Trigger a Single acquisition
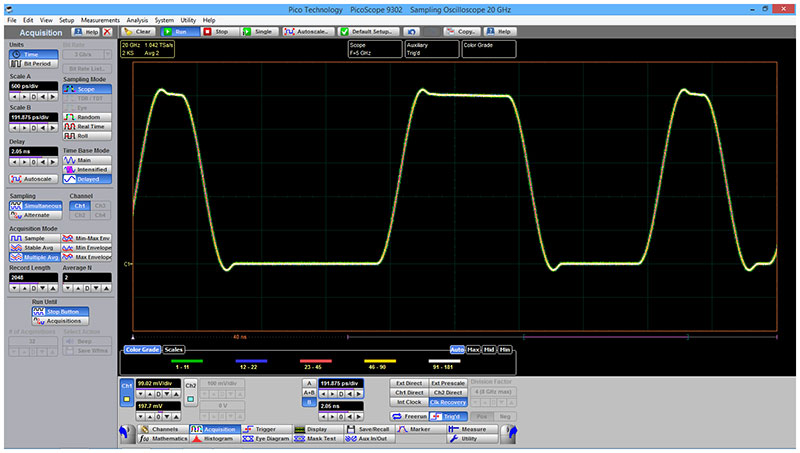Screen dimensions: 800x453 pyautogui.click(x=260, y=31)
